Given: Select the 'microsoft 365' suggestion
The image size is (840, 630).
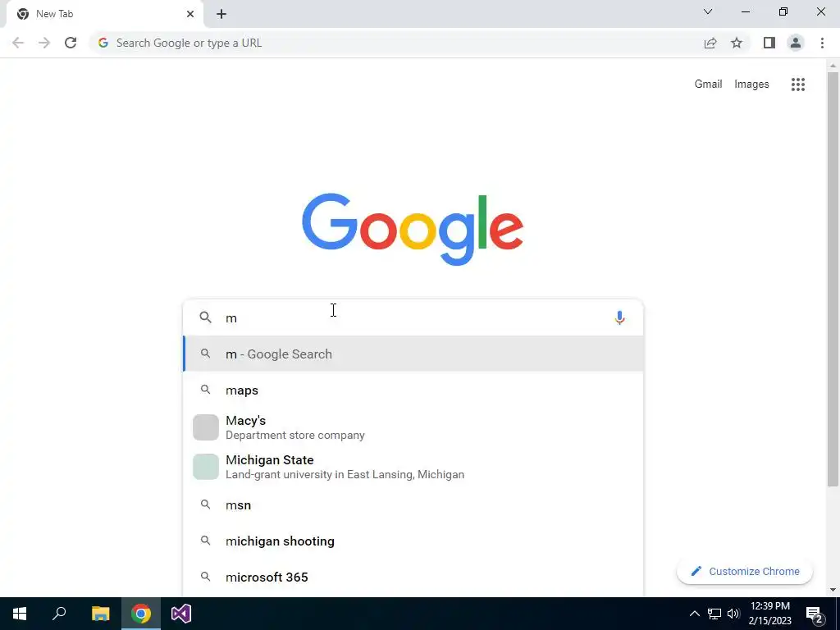Looking at the screenshot, I should (x=413, y=577).
